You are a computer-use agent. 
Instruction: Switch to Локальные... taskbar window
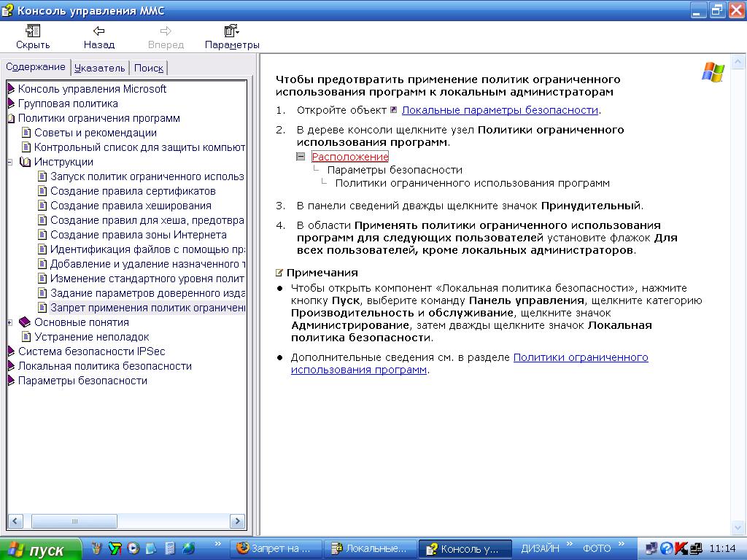[x=370, y=549]
